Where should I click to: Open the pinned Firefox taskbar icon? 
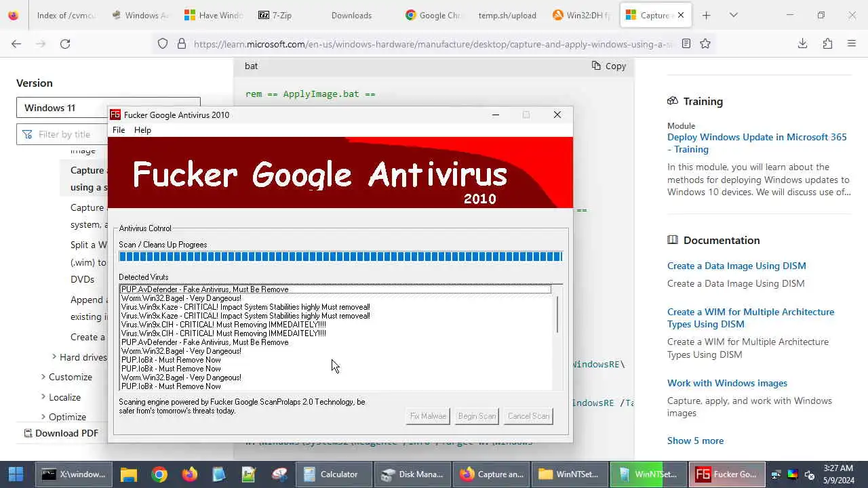[189, 474]
